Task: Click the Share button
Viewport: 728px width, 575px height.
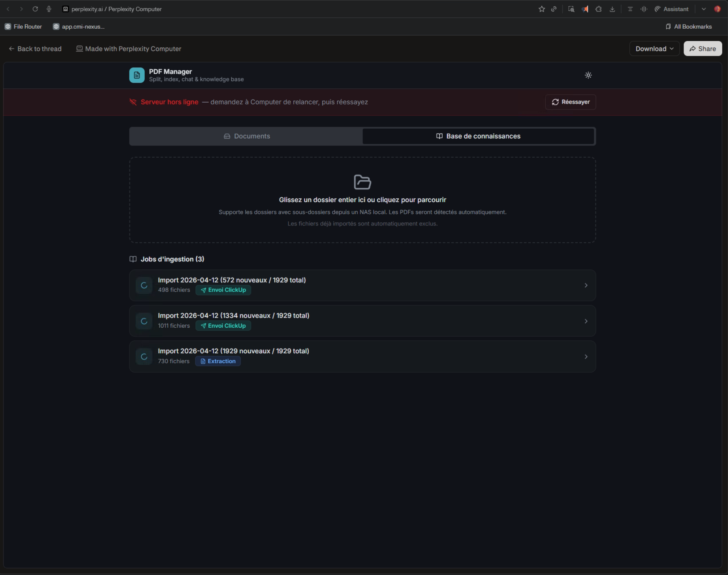Action: (702, 49)
